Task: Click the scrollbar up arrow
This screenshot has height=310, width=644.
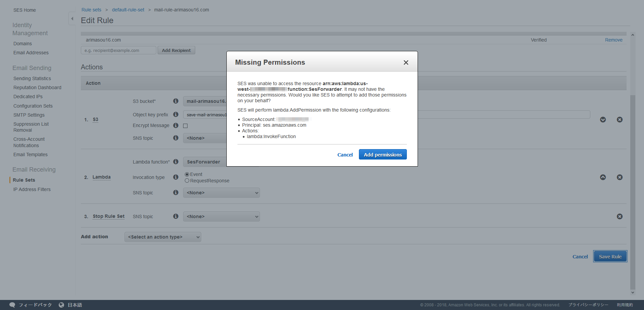Action: click(633, 35)
